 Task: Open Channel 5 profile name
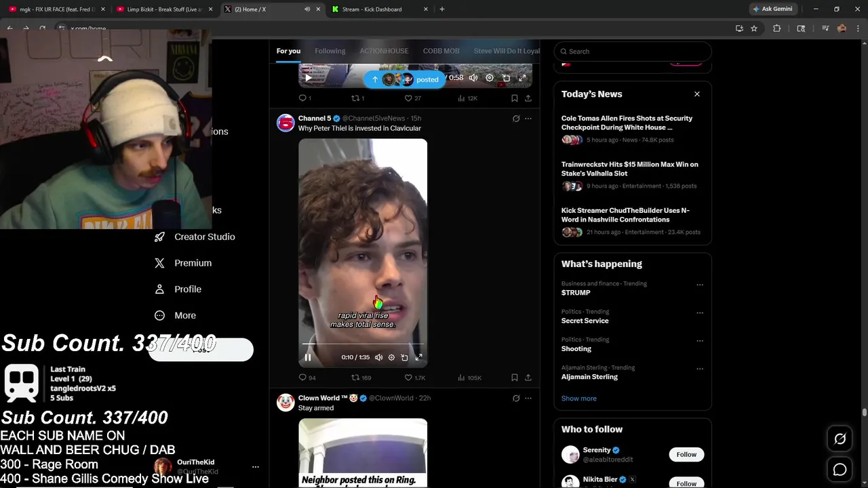click(315, 119)
